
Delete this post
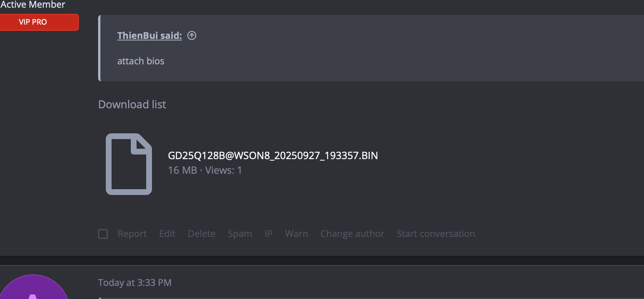click(x=202, y=234)
